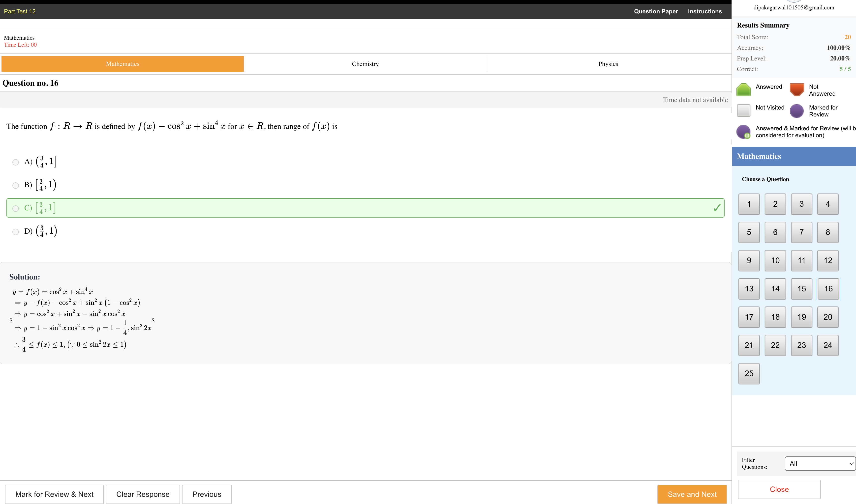856x504 pixels.
Task: Click the purple Marked for Review icon
Action: click(796, 111)
